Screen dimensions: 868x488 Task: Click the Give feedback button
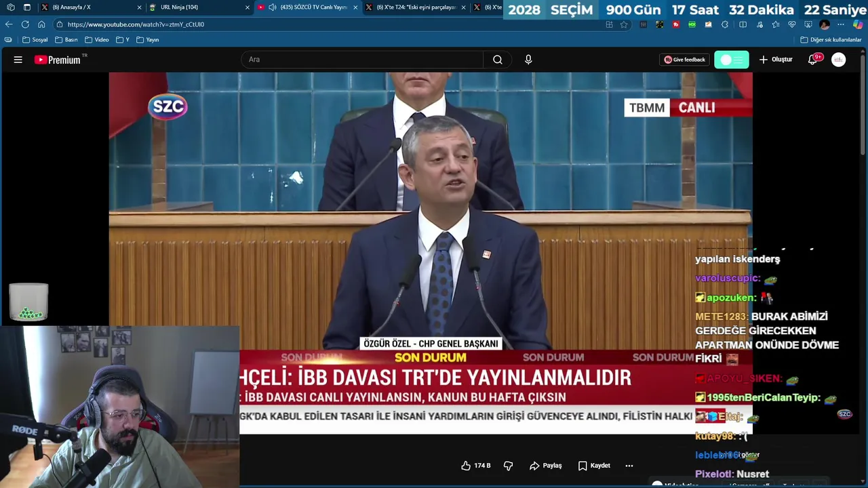point(685,60)
